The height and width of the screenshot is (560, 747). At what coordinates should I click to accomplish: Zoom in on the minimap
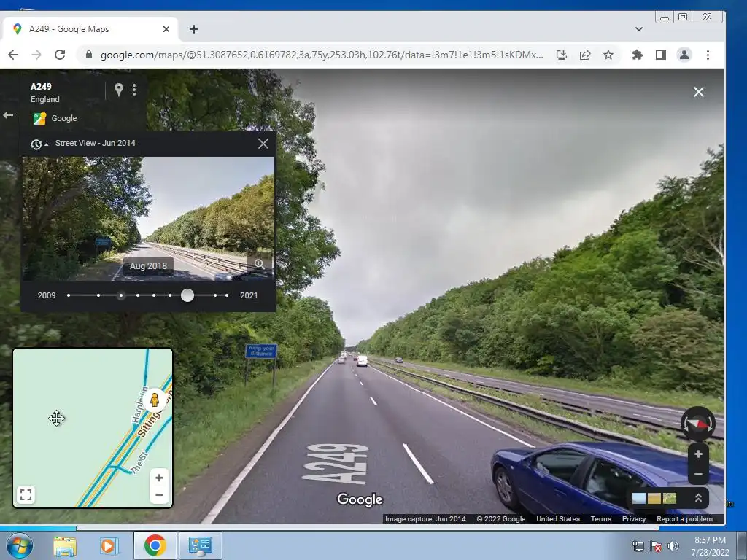pos(159,478)
